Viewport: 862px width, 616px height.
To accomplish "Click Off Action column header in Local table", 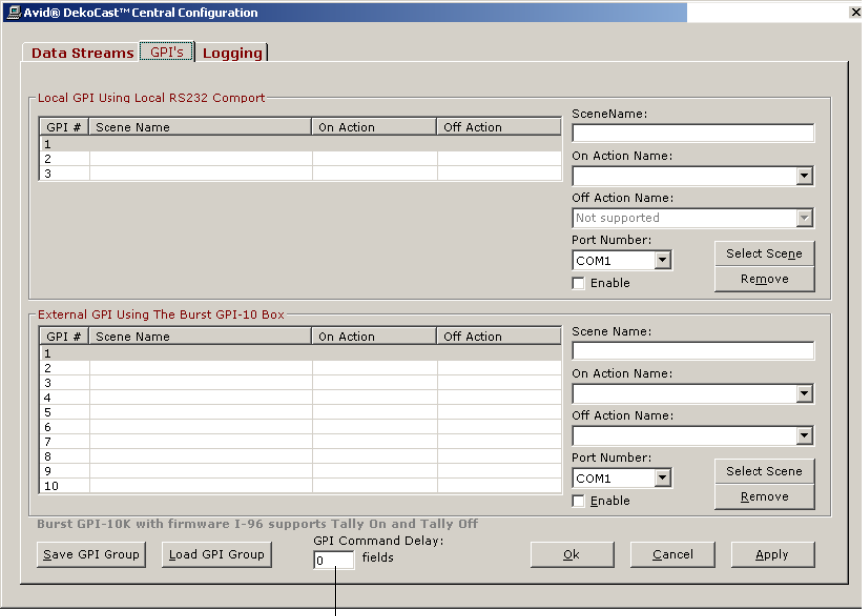I will pos(499,127).
